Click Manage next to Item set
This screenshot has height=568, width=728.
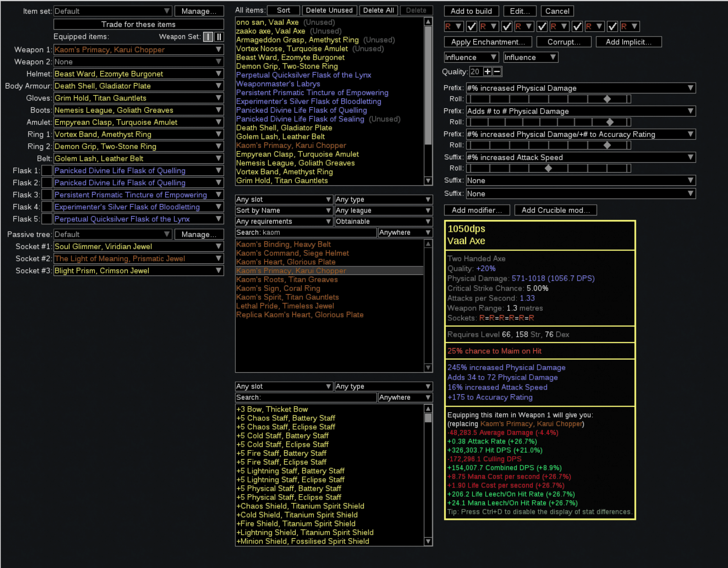[x=199, y=11]
